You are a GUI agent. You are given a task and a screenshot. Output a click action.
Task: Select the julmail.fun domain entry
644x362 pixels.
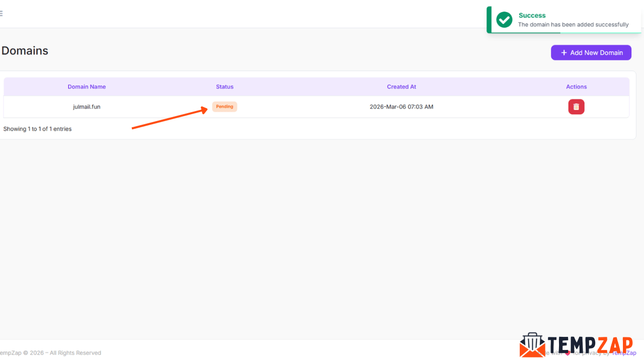click(87, 107)
